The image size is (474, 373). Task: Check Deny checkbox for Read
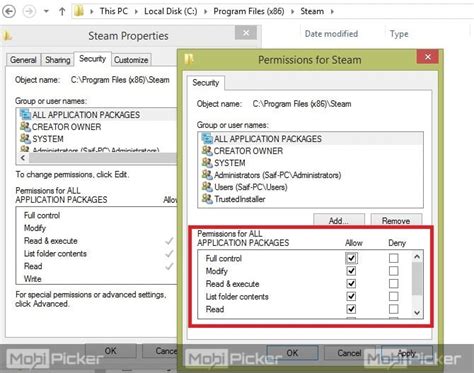click(x=393, y=309)
